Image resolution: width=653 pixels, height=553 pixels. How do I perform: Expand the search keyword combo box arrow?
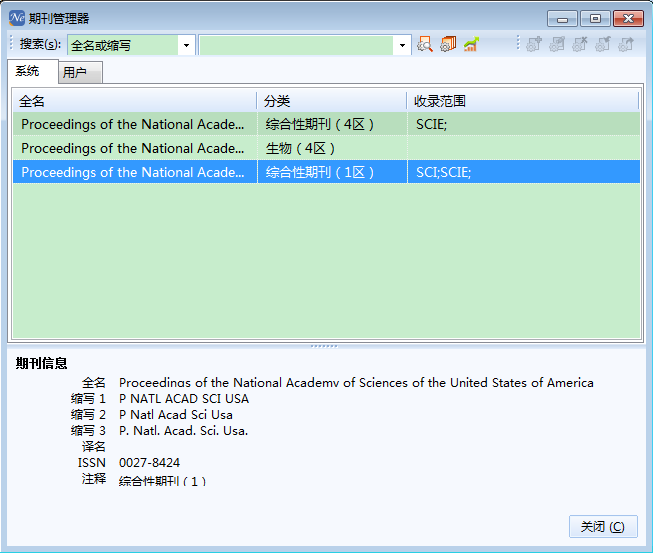(403, 45)
